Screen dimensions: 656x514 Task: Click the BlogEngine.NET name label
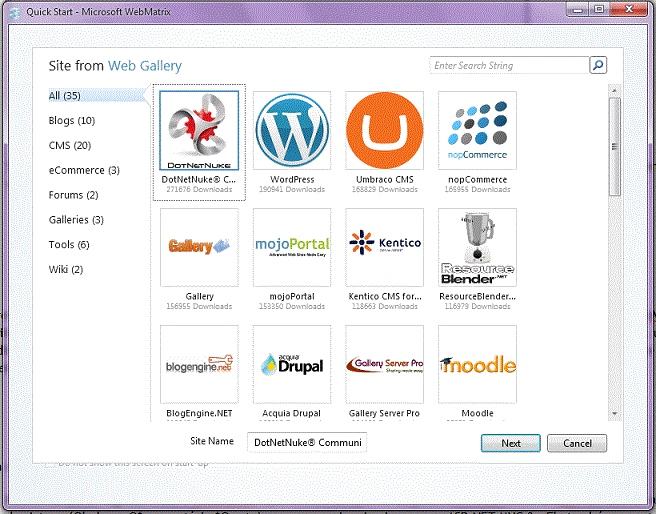(x=199, y=413)
